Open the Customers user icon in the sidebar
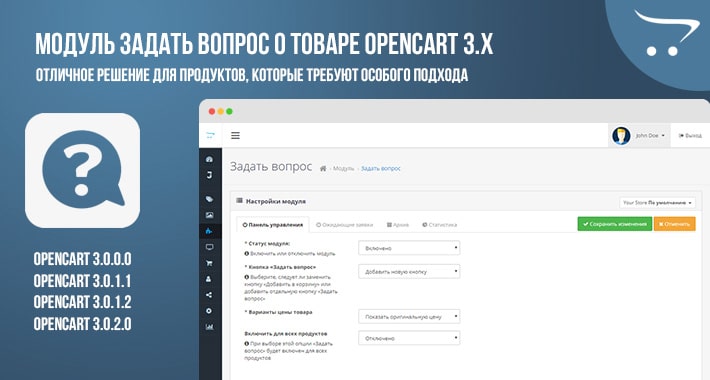The height and width of the screenshot is (380, 710). pos(209,279)
